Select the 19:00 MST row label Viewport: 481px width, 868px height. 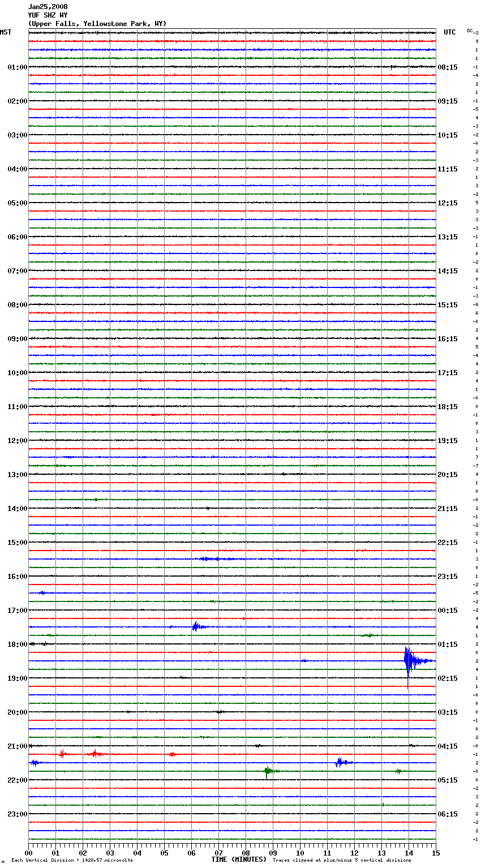click(x=18, y=678)
